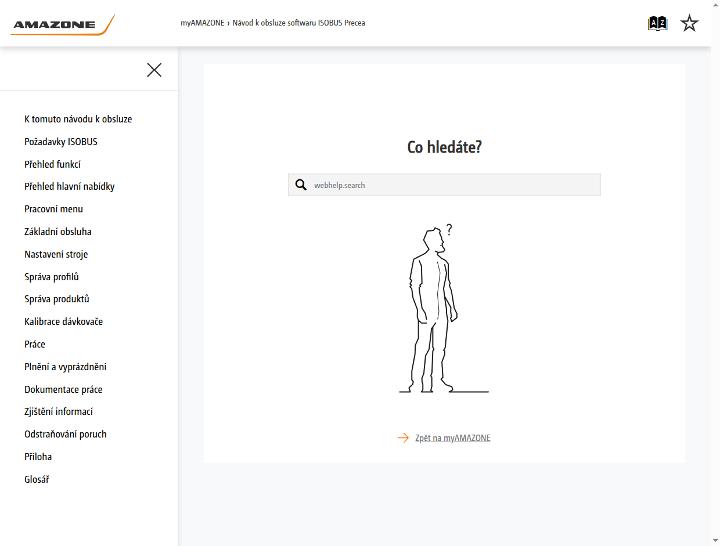
Task: Click the thinking man illustration
Action: (444, 309)
